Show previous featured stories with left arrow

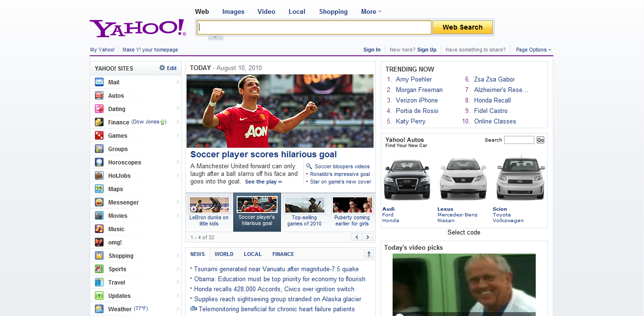(x=357, y=237)
